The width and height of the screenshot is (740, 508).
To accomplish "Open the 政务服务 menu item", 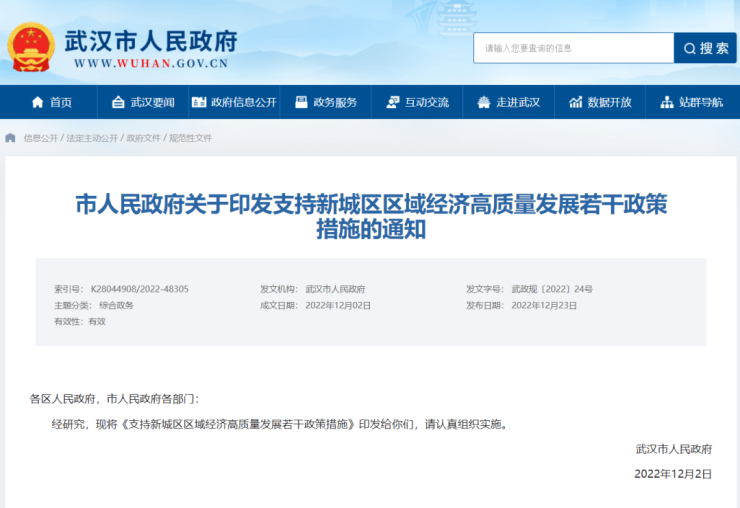I will click(x=326, y=102).
